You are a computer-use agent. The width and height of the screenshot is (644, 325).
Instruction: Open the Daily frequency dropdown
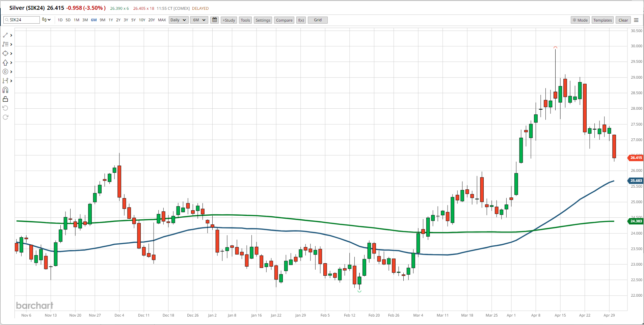(178, 20)
